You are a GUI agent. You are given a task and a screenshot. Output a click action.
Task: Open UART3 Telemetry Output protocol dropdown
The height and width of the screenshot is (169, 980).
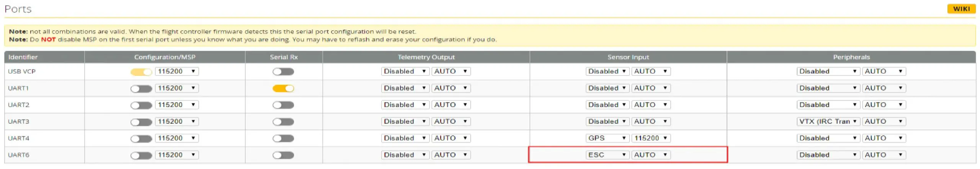[x=405, y=121]
